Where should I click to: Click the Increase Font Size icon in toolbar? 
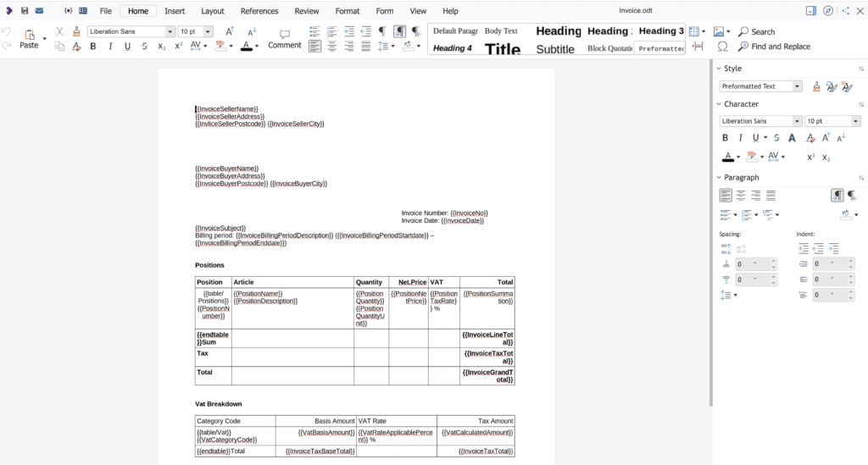coord(229,31)
